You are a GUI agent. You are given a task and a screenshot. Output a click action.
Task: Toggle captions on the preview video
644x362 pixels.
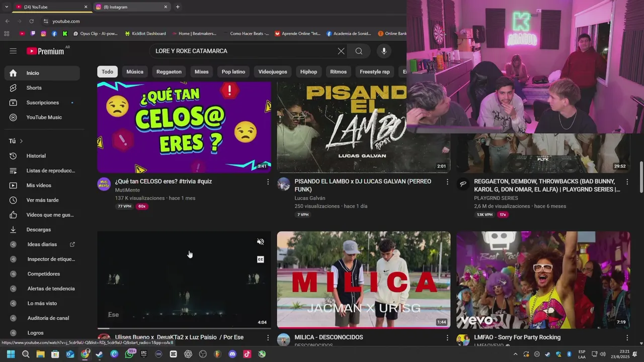261,259
